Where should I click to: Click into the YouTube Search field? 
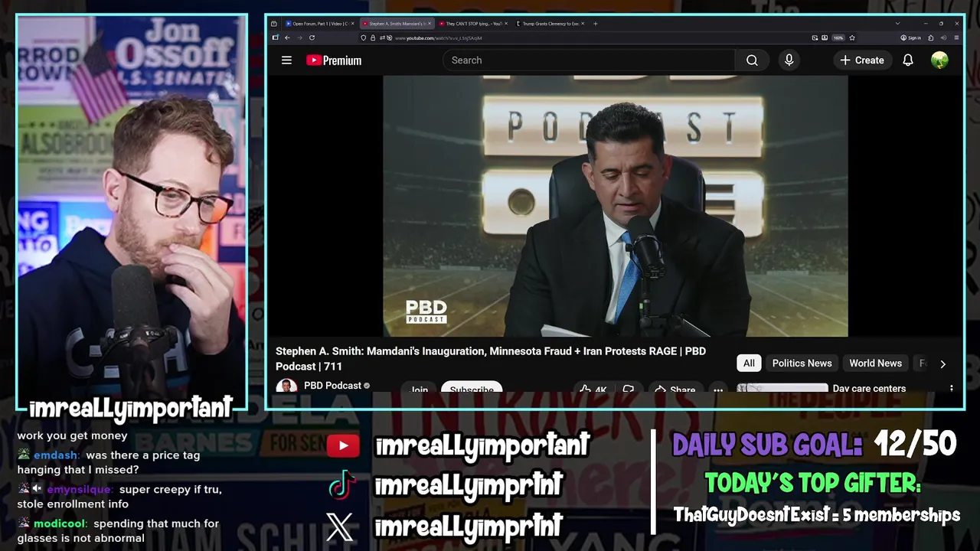point(589,60)
